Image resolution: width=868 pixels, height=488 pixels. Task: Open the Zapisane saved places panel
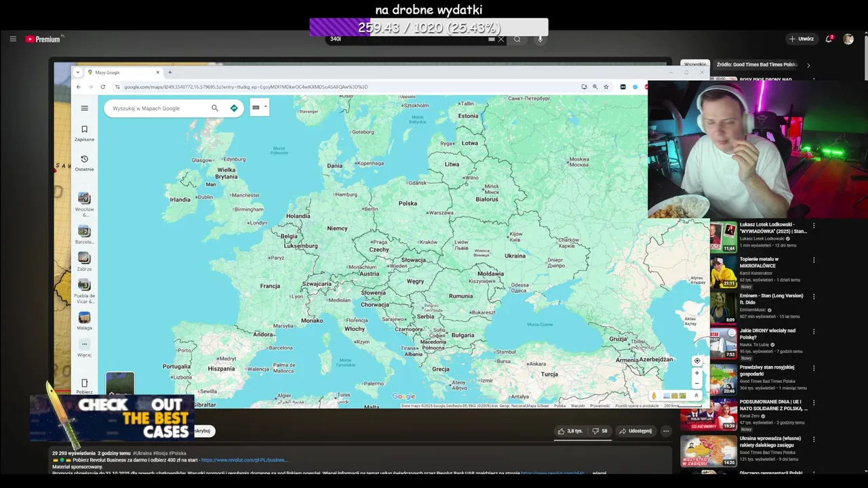tap(84, 133)
